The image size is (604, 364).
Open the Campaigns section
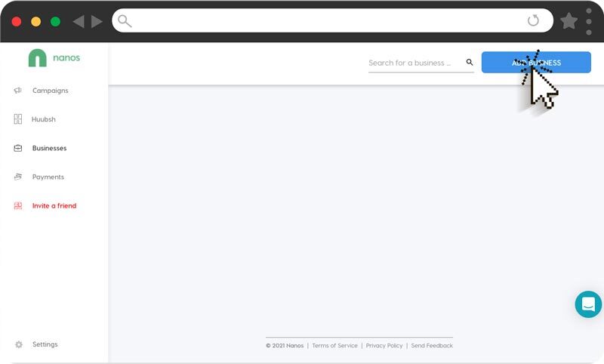click(50, 91)
